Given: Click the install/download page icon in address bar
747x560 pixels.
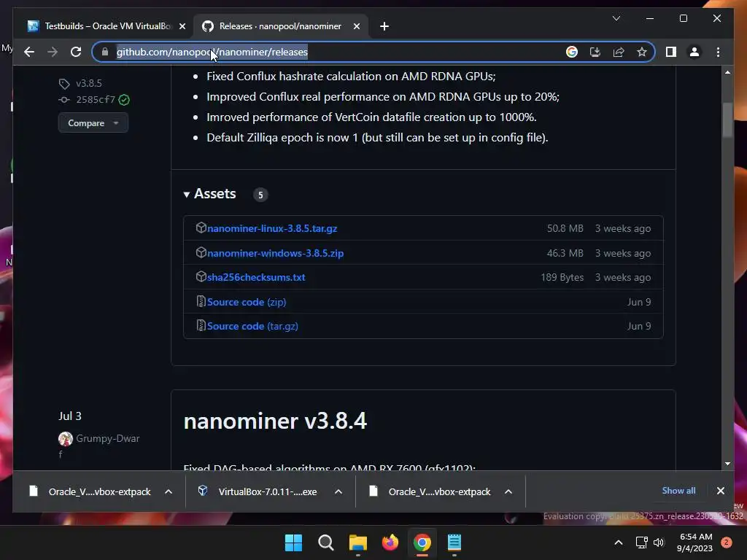Looking at the screenshot, I should (x=595, y=52).
